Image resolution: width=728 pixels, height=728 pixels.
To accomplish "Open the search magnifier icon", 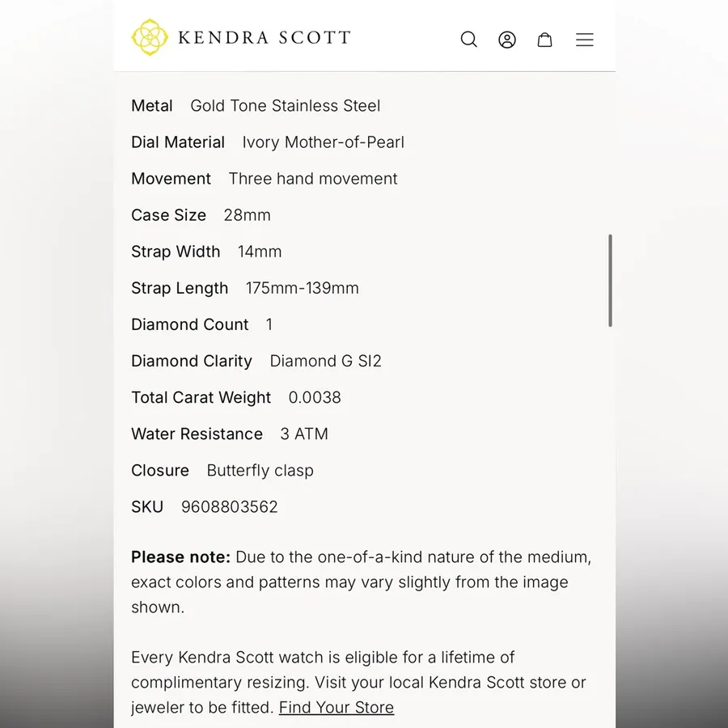I will [x=468, y=40].
